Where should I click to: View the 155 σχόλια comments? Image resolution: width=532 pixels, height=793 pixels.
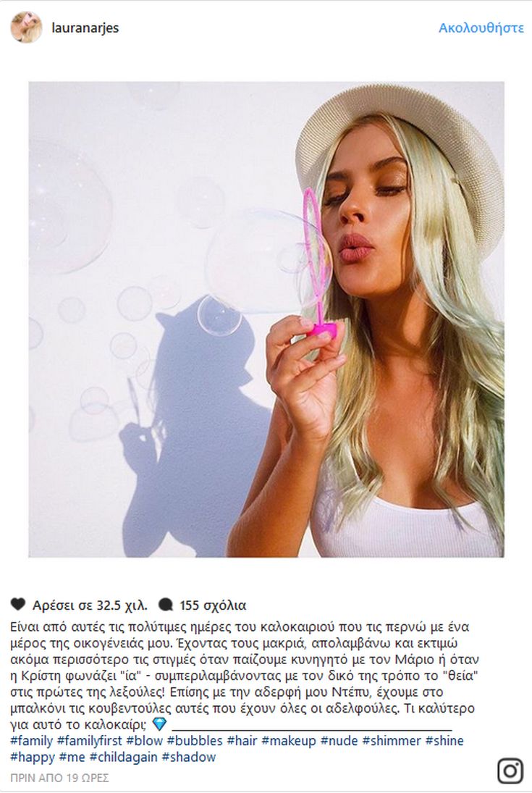click(x=213, y=605)
